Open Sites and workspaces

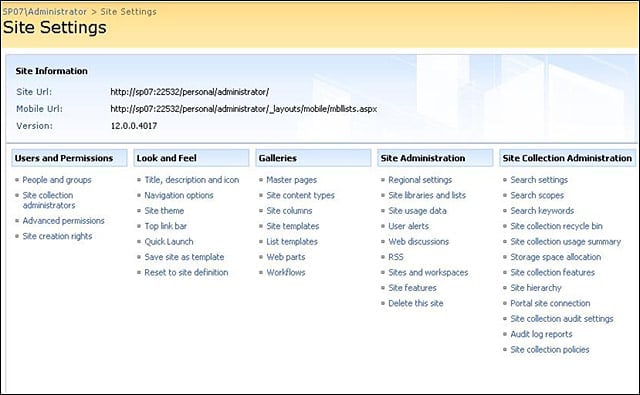(428, 273)
